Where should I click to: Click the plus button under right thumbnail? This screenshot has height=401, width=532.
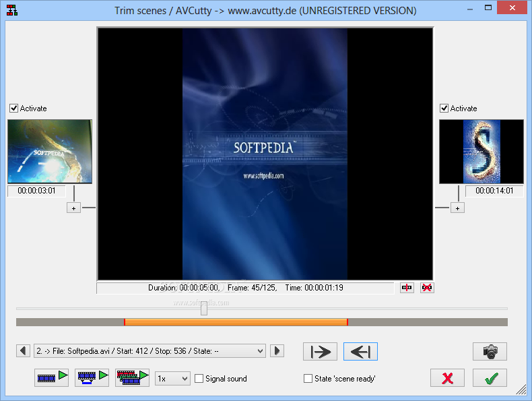click(x=457, y=208)
